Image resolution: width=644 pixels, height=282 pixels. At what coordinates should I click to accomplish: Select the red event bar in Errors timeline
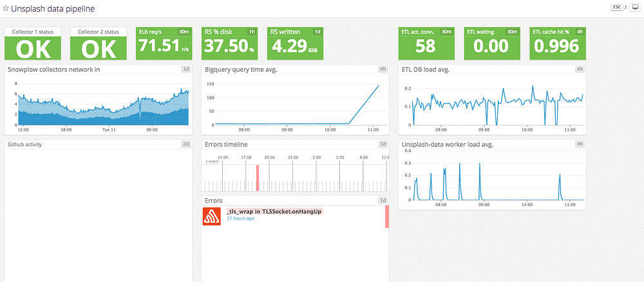(258, 178)
